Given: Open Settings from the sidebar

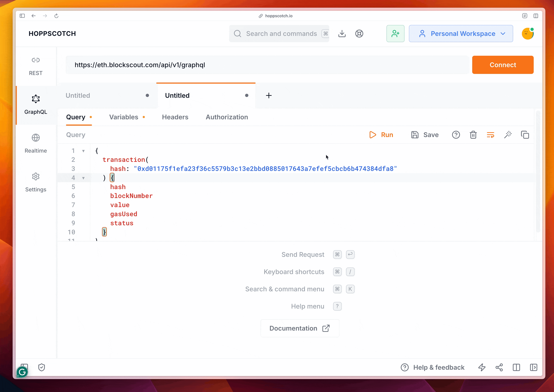Looking at the screenshot, I should tap(36, 183).
